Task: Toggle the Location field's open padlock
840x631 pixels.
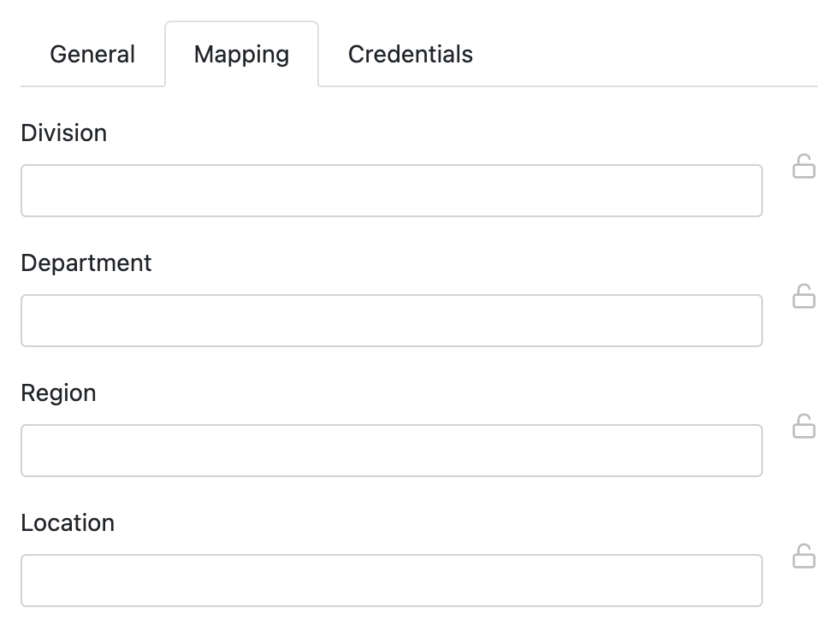Action: tap(803, 557)
